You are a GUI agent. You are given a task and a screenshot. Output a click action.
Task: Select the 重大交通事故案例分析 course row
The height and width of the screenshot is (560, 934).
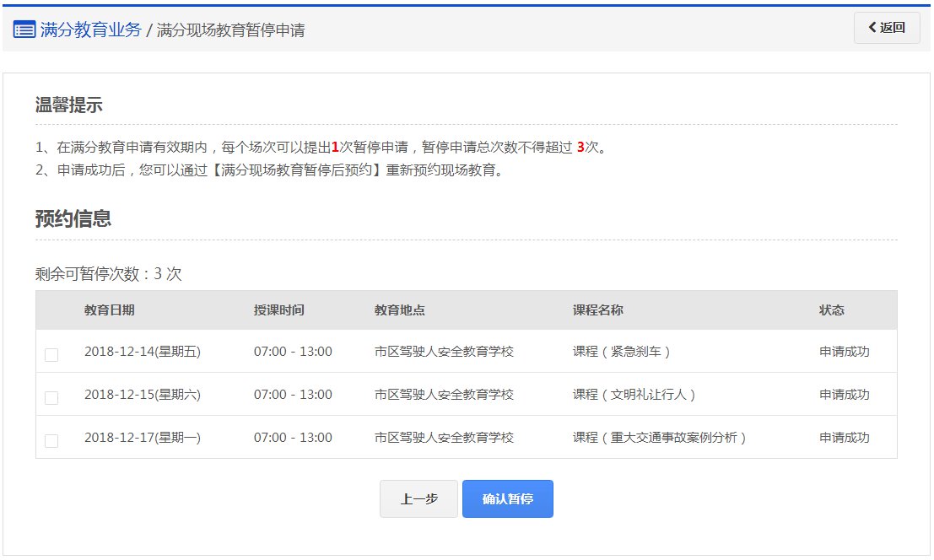(x=660, y=438)
